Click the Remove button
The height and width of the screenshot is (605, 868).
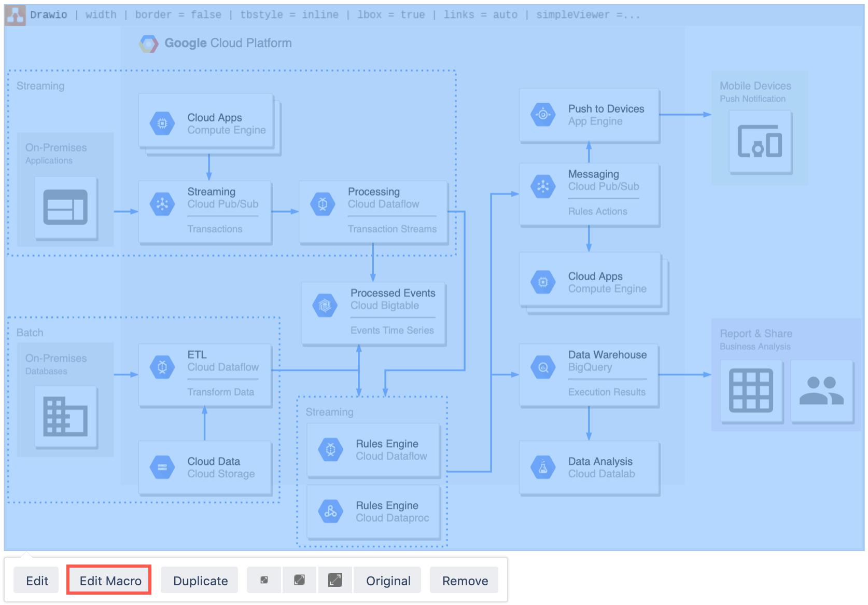[x=464, y=580]
